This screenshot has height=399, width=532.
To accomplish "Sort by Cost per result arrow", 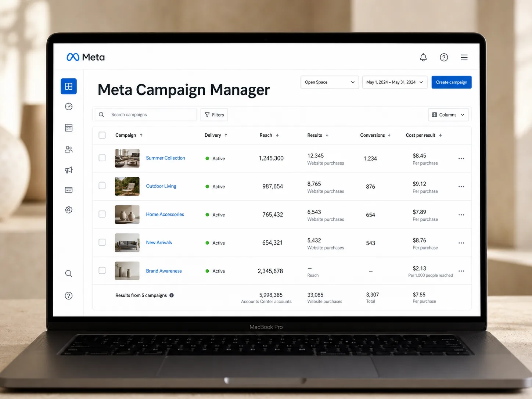I will [x=440, y=135].
